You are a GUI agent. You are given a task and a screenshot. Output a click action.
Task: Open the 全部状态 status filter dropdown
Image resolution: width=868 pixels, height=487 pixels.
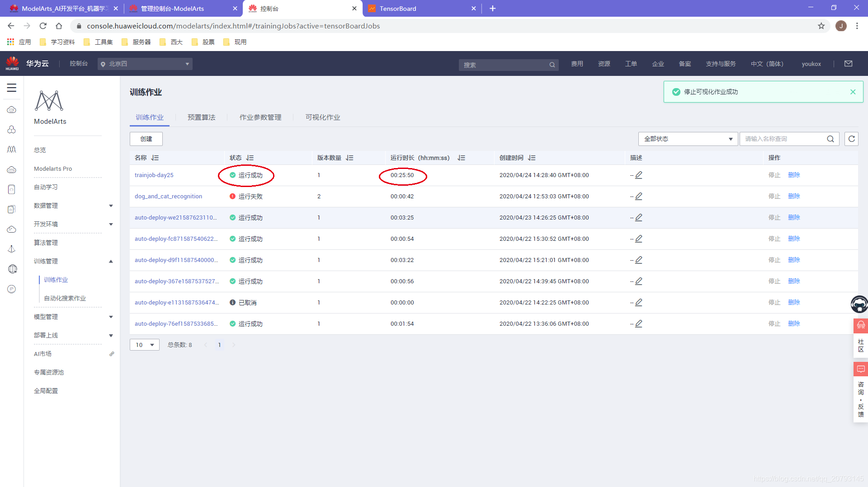point(688,139)
